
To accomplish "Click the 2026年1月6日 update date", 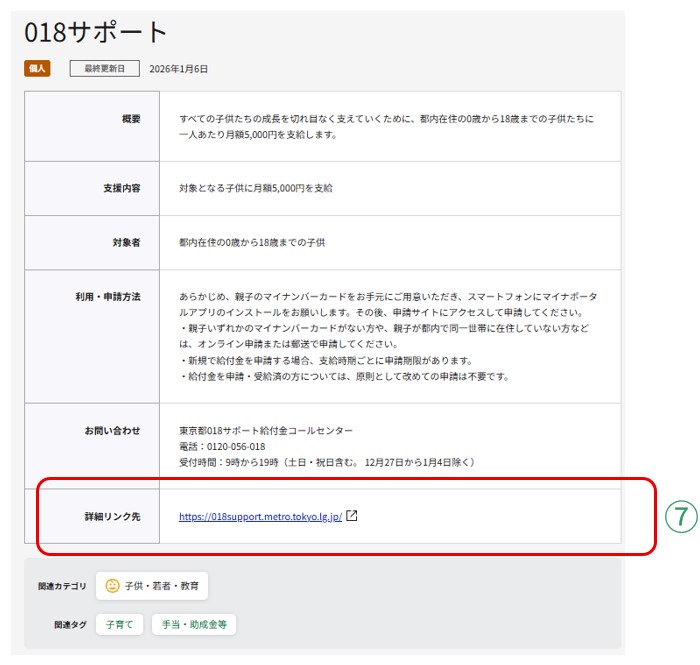I will tap(178, 69).
